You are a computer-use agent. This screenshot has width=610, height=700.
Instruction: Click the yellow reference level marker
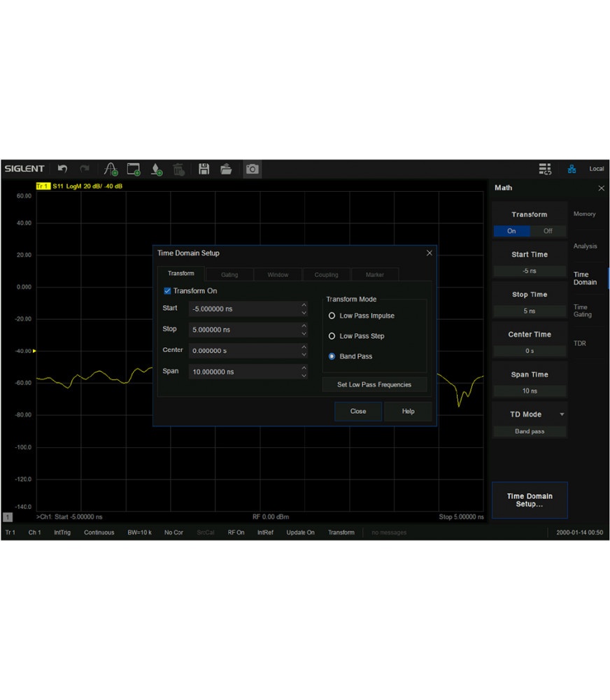point(34,351)
